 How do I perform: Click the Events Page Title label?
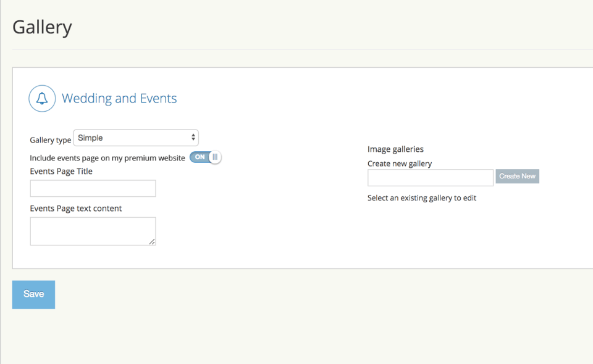[61, 172]
